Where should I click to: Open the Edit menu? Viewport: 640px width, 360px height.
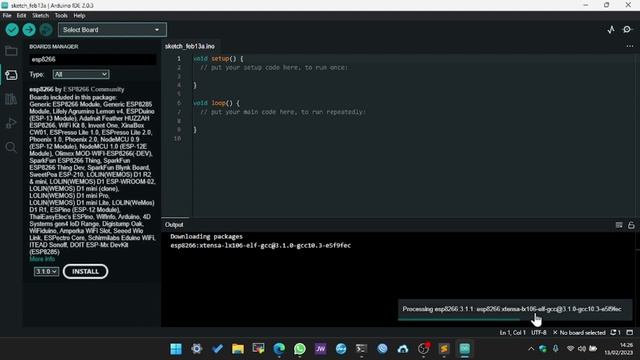point(21,16)
